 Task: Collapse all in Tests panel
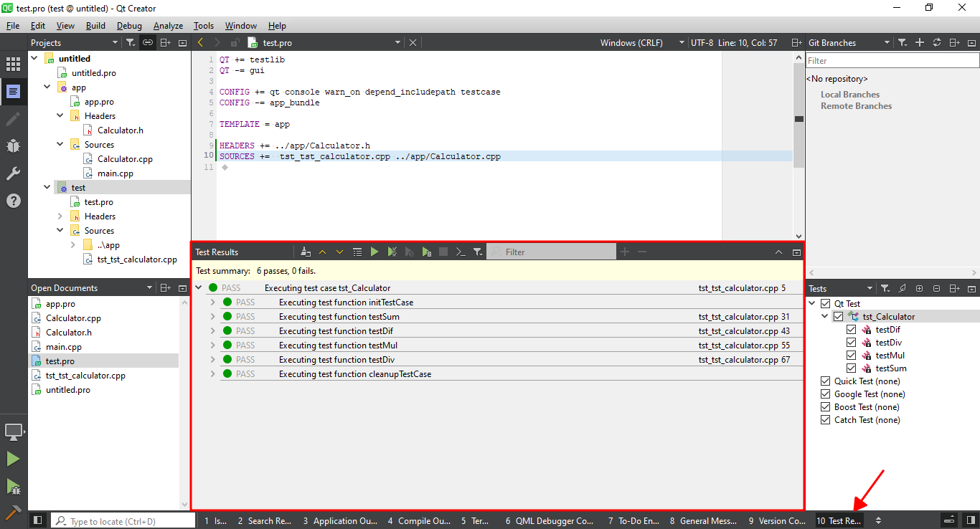(937, 288)
